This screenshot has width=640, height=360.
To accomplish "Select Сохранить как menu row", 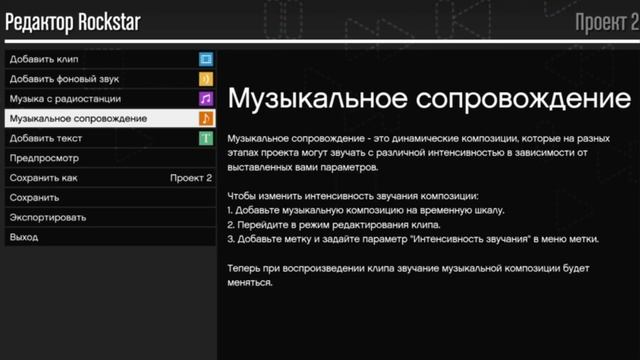I will click(x=110, y=178).
